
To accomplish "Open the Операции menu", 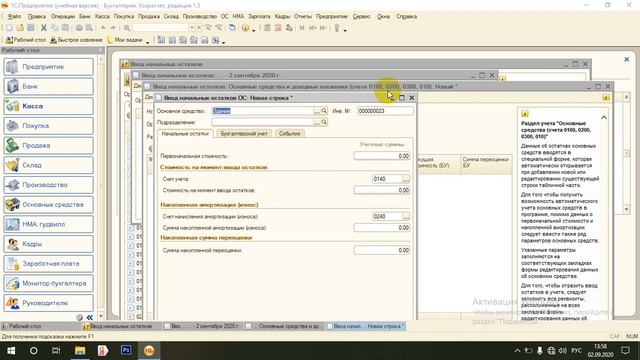I will coord(63,16).
